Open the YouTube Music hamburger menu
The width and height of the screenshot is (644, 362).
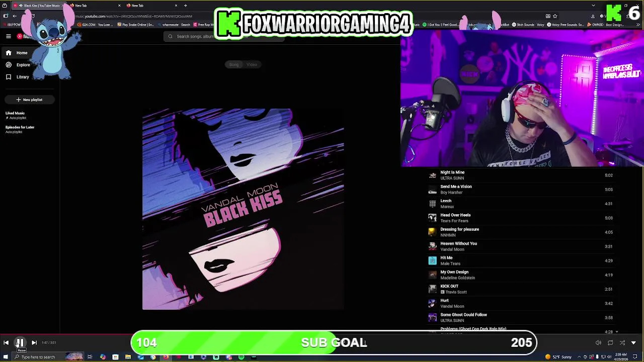(9, 36)
